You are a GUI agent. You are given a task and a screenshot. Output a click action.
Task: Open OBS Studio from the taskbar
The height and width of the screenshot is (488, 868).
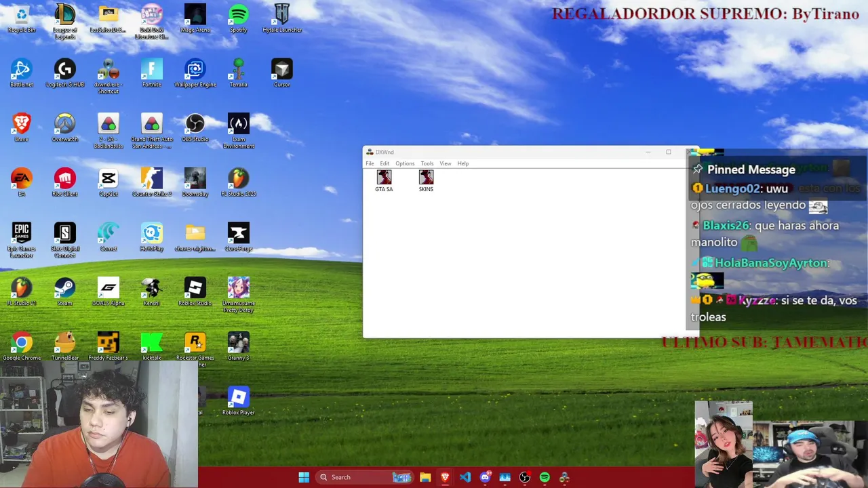pos(525,477)
